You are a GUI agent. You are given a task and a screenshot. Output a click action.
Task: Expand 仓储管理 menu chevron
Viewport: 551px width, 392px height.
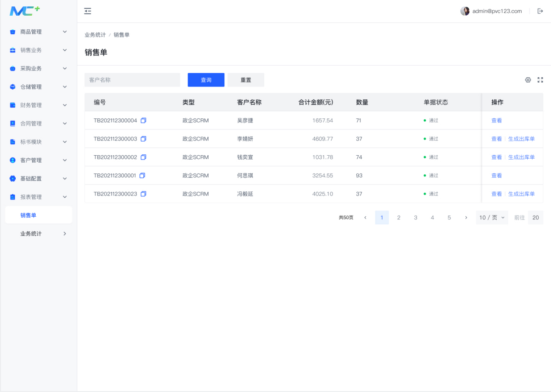point(65,87)
